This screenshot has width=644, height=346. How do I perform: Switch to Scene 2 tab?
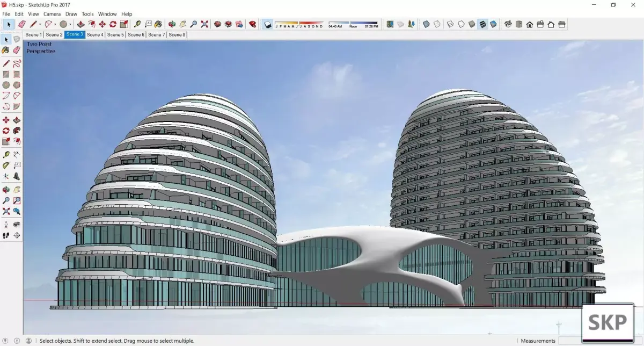tap(54, 34)
